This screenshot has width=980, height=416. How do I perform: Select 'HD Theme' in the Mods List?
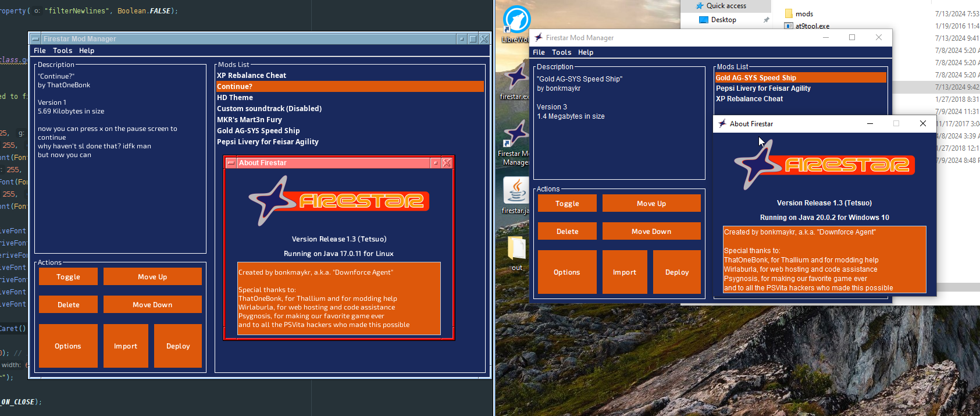pos(235,98)
